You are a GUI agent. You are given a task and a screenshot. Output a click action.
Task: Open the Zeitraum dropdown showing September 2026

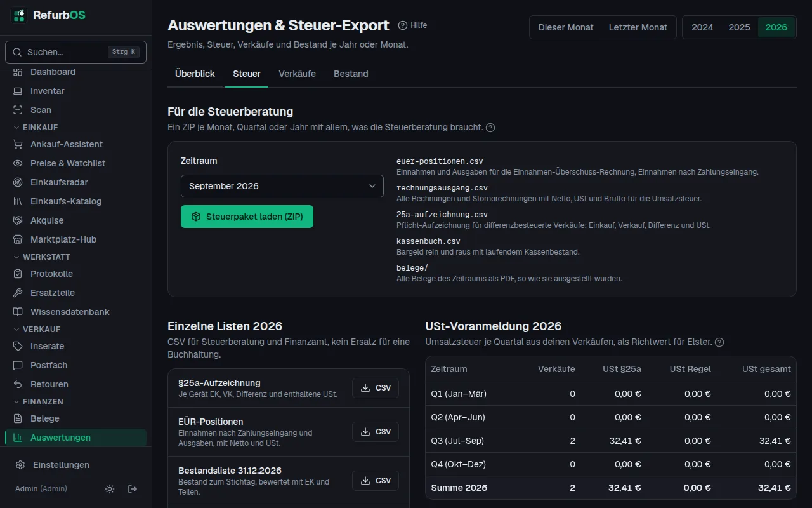(x=282, y=186)
